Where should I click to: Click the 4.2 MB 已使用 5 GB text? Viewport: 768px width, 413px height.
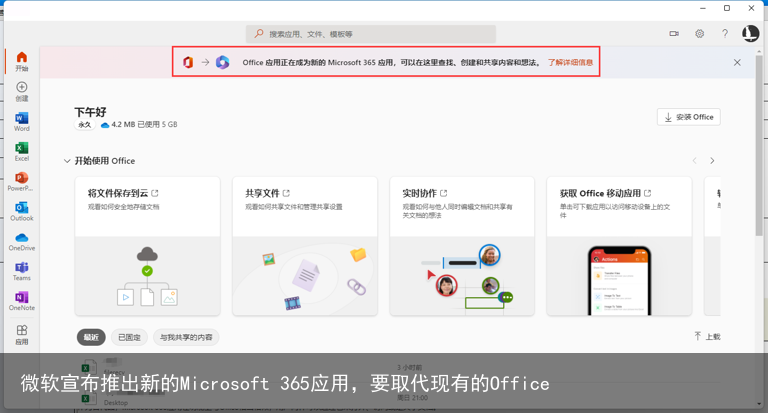[144, 125]
